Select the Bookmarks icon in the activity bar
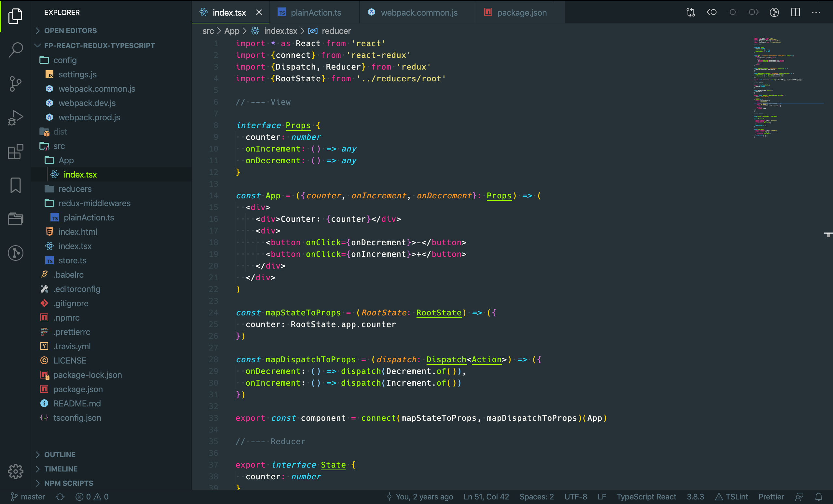This screenshot has width=833, height=504. click(x=15, y=185)
